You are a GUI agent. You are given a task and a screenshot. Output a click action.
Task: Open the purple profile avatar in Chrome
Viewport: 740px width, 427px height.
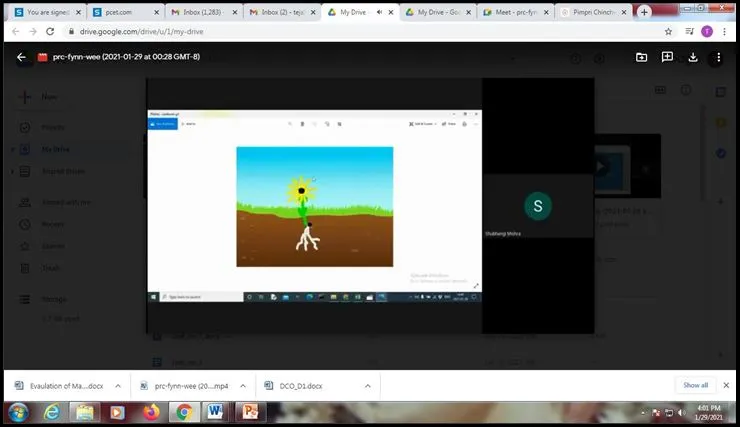(x=706, y=32)
